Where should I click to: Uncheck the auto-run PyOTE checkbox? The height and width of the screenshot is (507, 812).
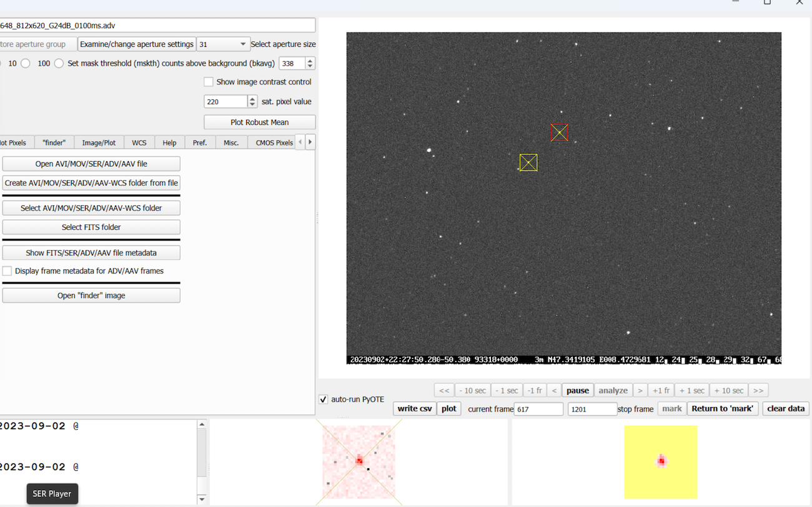324,400
